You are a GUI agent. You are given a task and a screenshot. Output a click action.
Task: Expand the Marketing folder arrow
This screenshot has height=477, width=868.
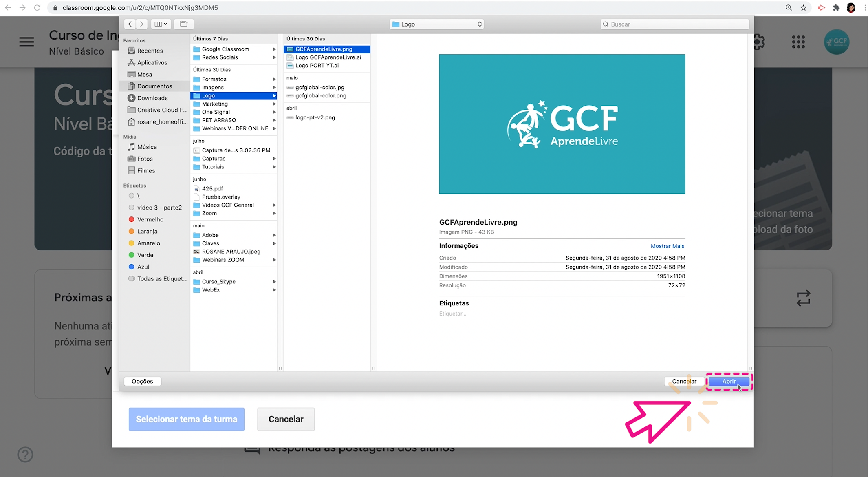click(x=274, y=104)
